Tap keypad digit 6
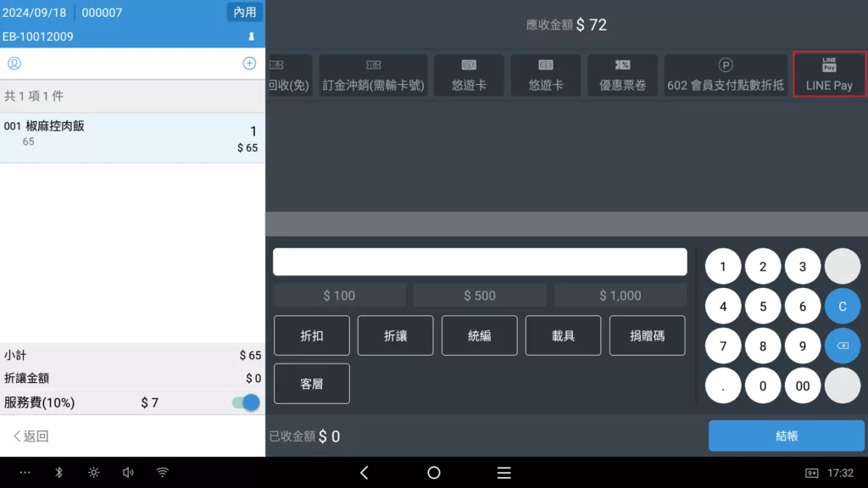This screenshot has width=868, height=488. pos(803,306)
